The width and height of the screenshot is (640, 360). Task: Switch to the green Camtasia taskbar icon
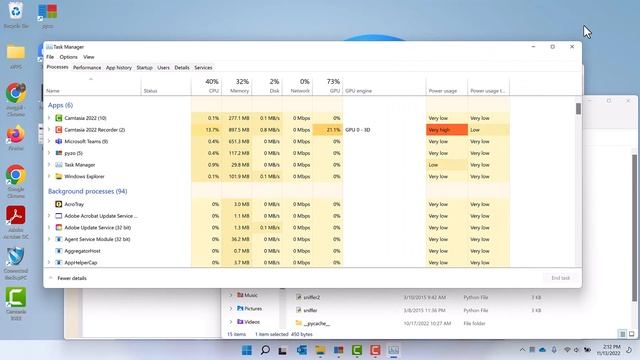[x=357, y=350]
